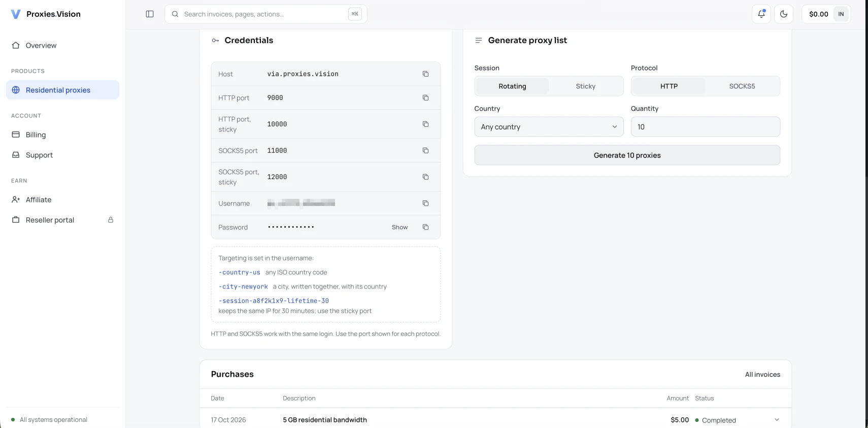Copy the Host value via.proxies.vision

click(425, 74)
